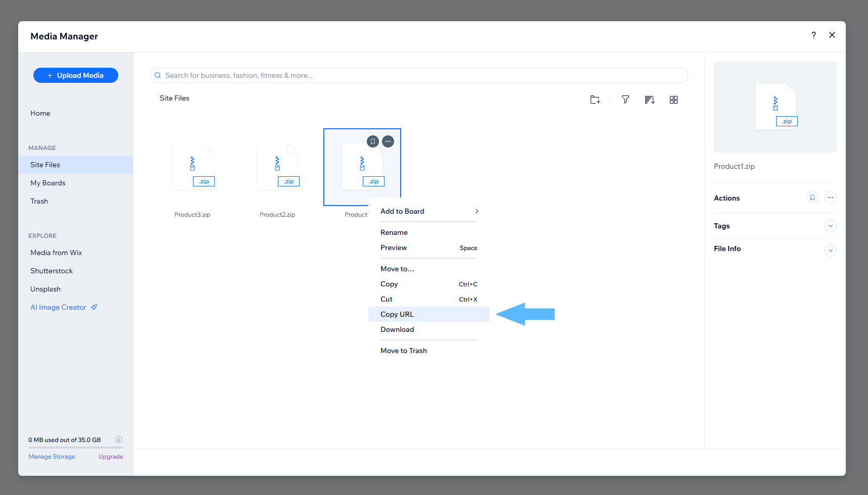
Task: Choose Move to... in context menu
Action: point(429,269)
